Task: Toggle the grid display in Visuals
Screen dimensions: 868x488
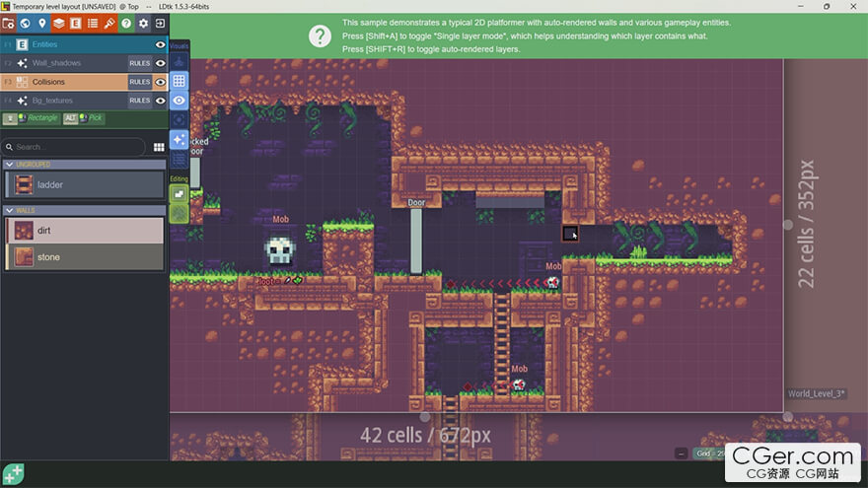Action: coord(179,81)
